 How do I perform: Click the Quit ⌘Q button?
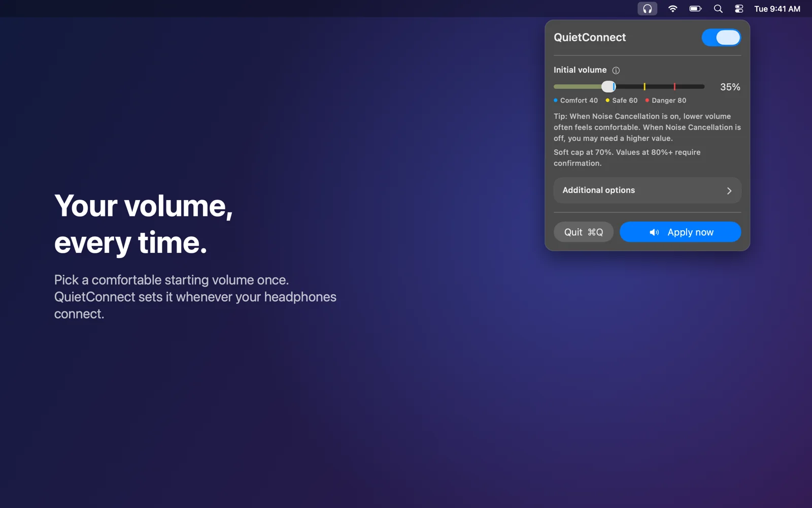(584, 232)
